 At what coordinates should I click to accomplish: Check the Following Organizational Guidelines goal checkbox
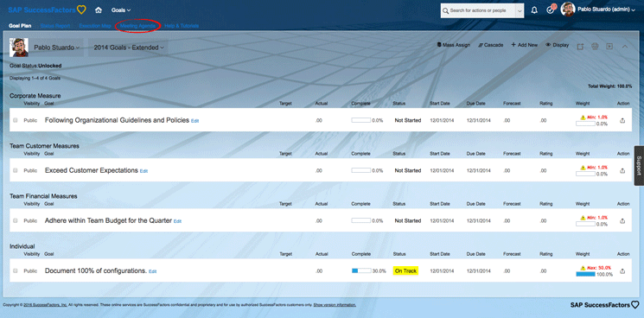point(16,120)
